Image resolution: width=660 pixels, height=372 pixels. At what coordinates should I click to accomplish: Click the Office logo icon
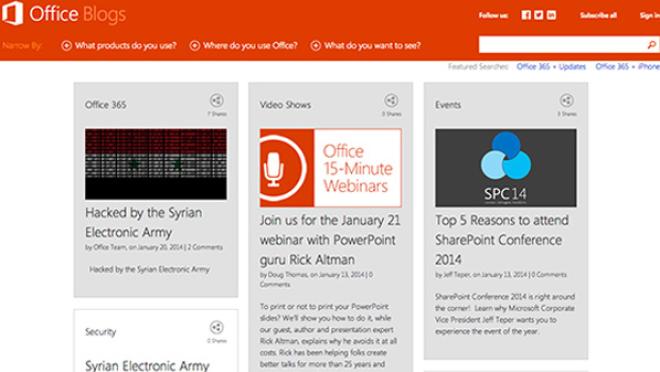click(12, 13)
